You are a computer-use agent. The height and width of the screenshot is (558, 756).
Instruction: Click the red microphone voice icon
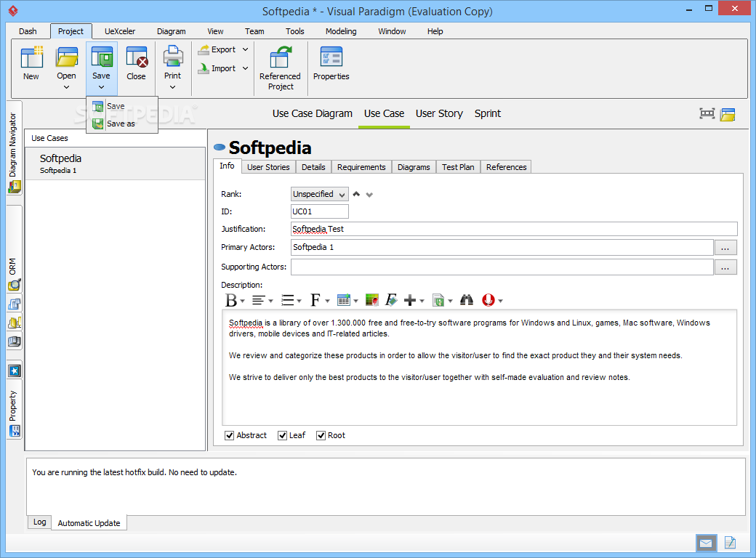[x=488, y=300]
